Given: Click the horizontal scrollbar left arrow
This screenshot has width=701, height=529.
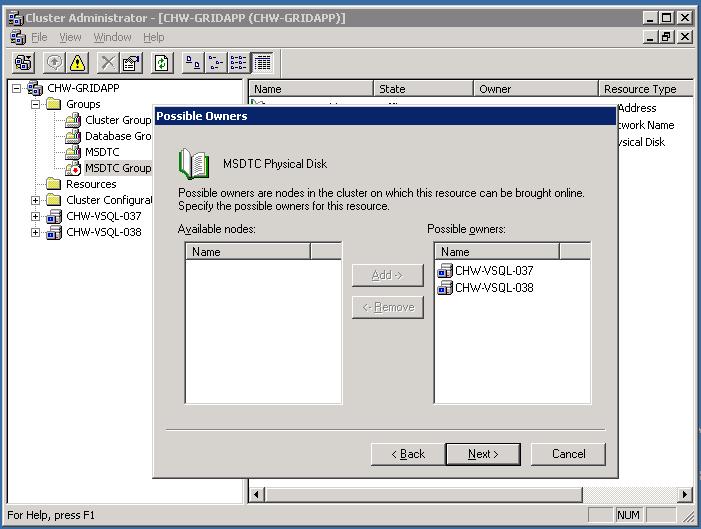Looking at the screenshot, I should 257,495.
